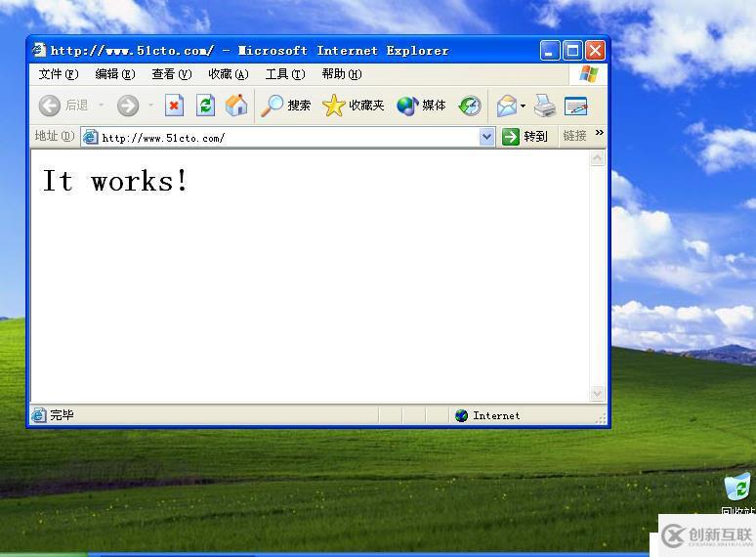The width and height of the screenshot is (756, 557).
Task: Close the Internet Explorer window
Action: (x=595, y=50)
